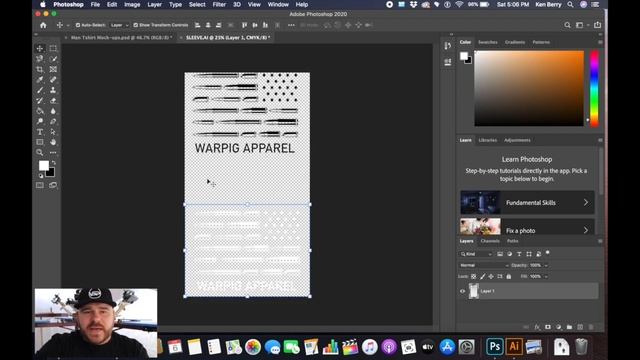Select the Move tool in the toolbox
The width and height of the screenshot is (640, 360).
pyautogui.click(x=40, y=49)
